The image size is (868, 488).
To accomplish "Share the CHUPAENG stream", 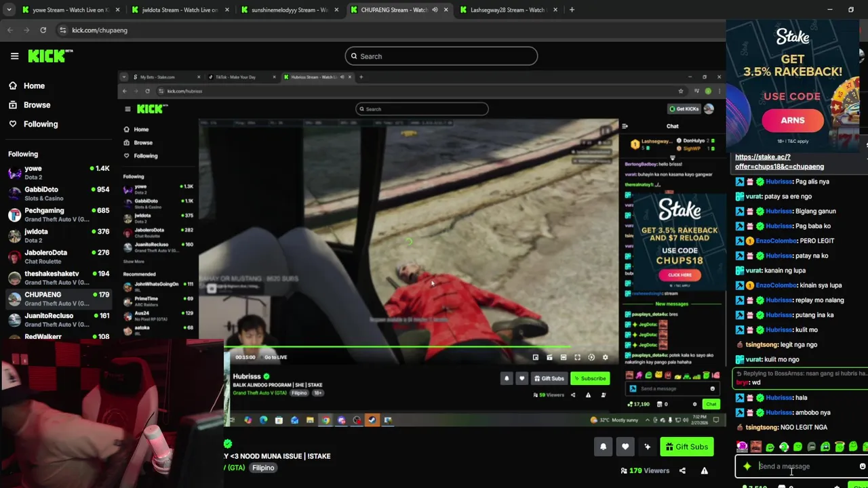I will (682, 470).
